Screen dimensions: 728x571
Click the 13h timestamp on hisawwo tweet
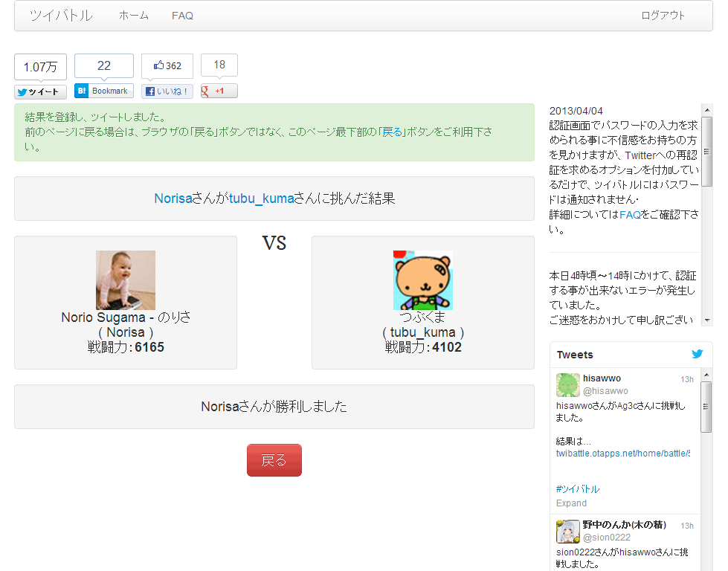click(x=687, y=379)
